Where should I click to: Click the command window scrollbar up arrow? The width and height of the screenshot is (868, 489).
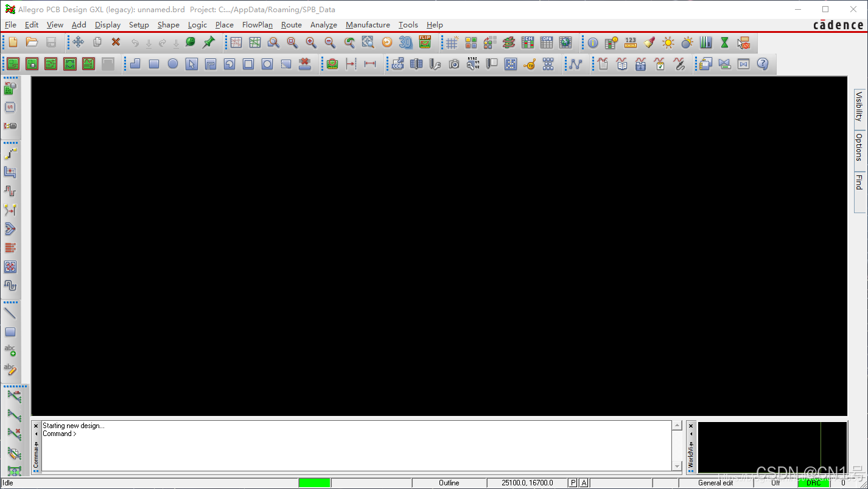click(x=677, y=426)
